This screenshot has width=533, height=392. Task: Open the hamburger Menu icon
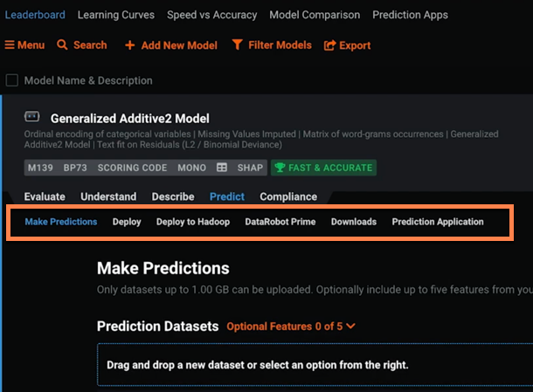[x=10, y=45]
